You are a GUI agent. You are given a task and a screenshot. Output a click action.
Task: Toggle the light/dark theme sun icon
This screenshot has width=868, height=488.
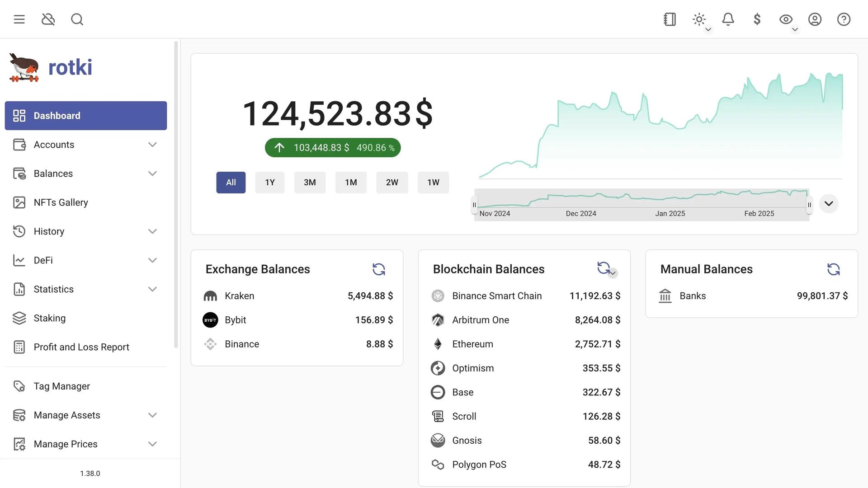click(x=699, y=19)
